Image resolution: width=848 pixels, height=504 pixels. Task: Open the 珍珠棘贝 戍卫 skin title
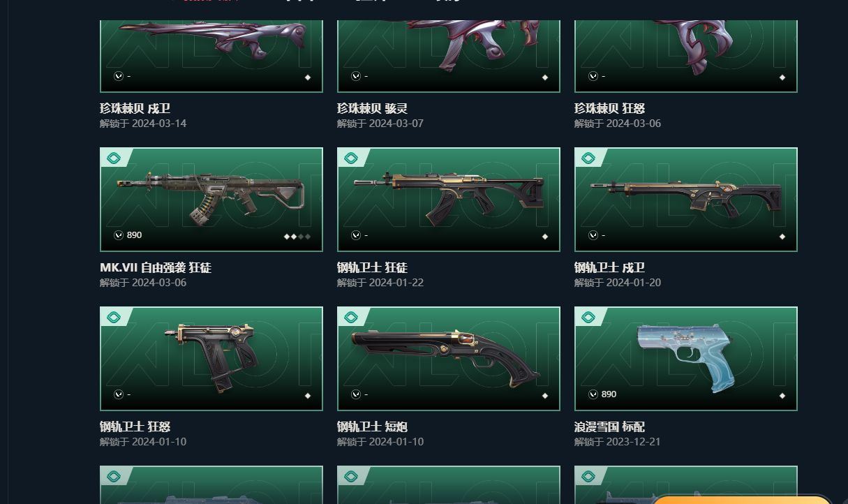click(x=135, y=108)
